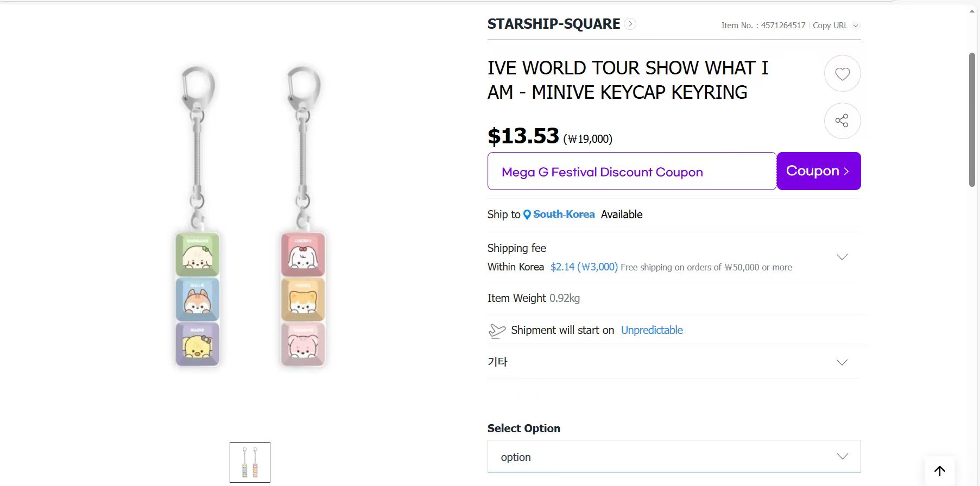Click the scrollbar's top up-arrow

tap(972, 11)
